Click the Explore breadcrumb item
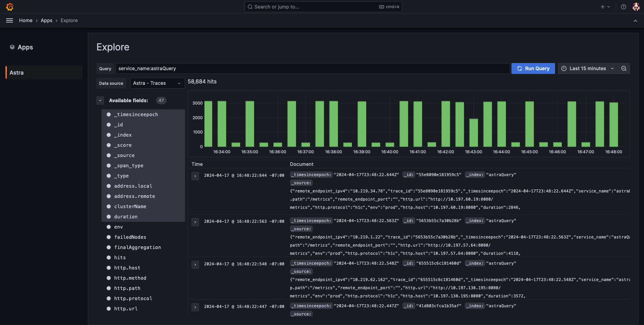 (69, 20)
